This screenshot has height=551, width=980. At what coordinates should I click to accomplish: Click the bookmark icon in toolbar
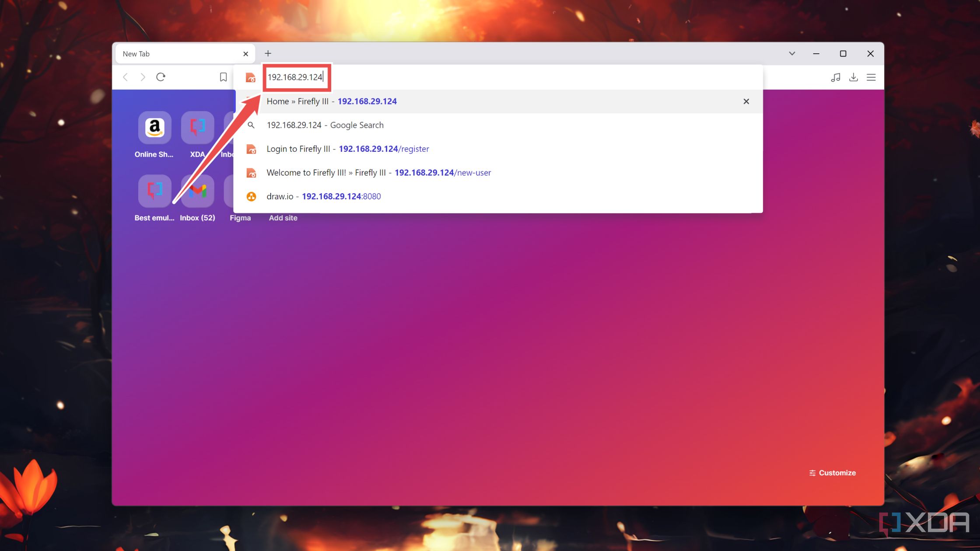[224, 77]
